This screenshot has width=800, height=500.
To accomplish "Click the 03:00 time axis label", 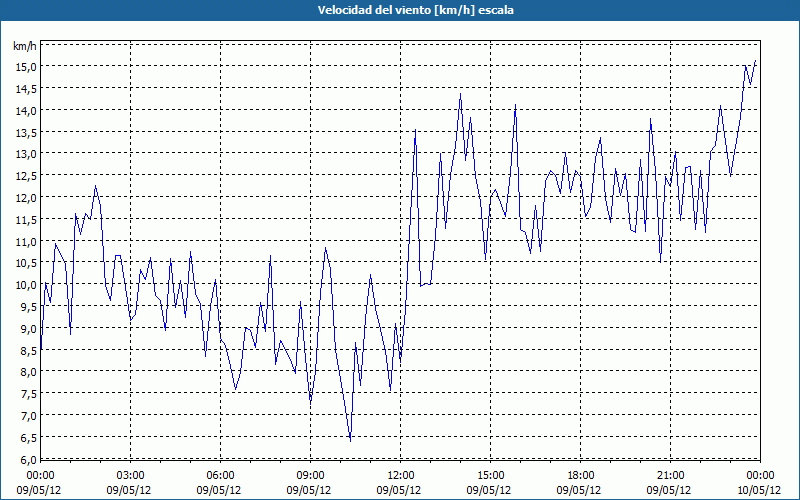I will tap(131, 476).
